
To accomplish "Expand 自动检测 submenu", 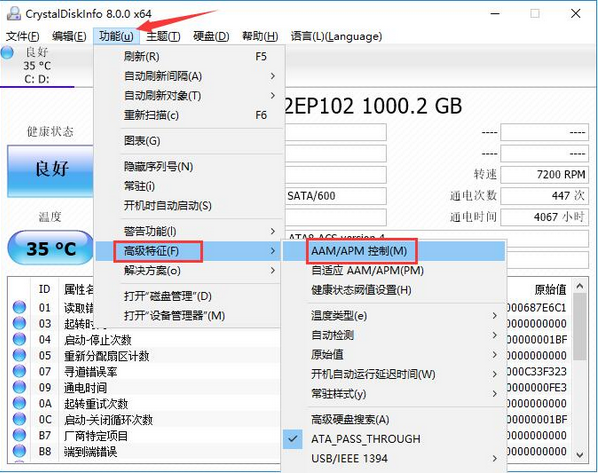I will [x=394, y=335].
